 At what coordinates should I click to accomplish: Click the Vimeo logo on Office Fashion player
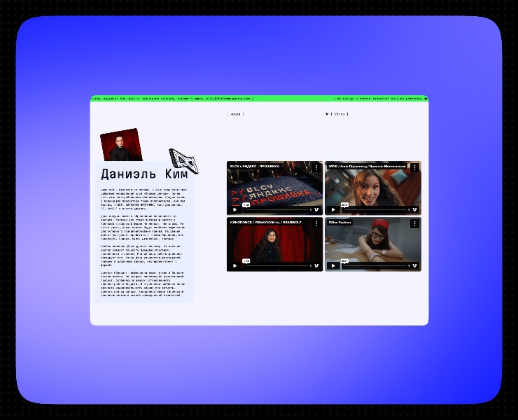tap(414, 266)
